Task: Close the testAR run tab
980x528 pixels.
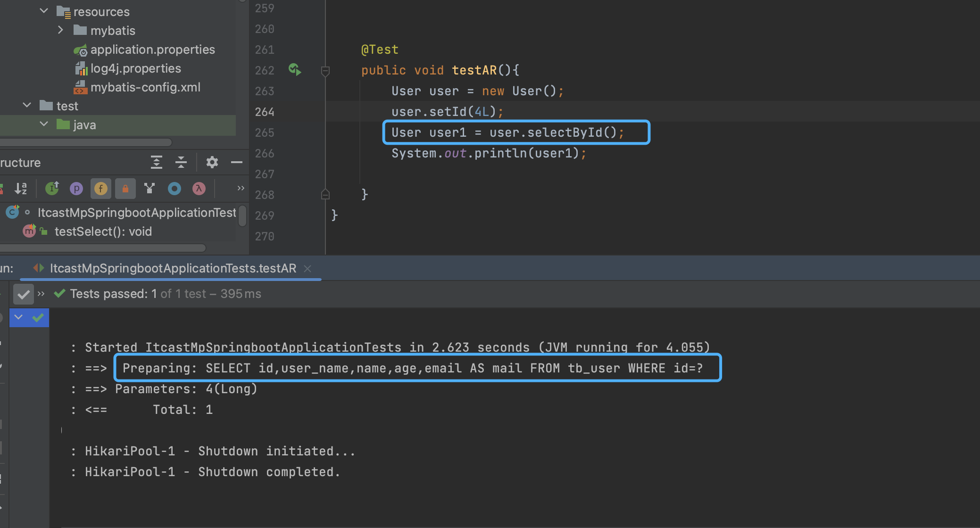Action: [x=307, y=268]
